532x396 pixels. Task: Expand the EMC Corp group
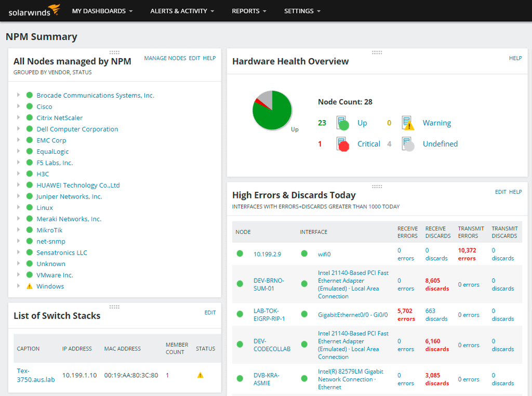tap(18, 139)
